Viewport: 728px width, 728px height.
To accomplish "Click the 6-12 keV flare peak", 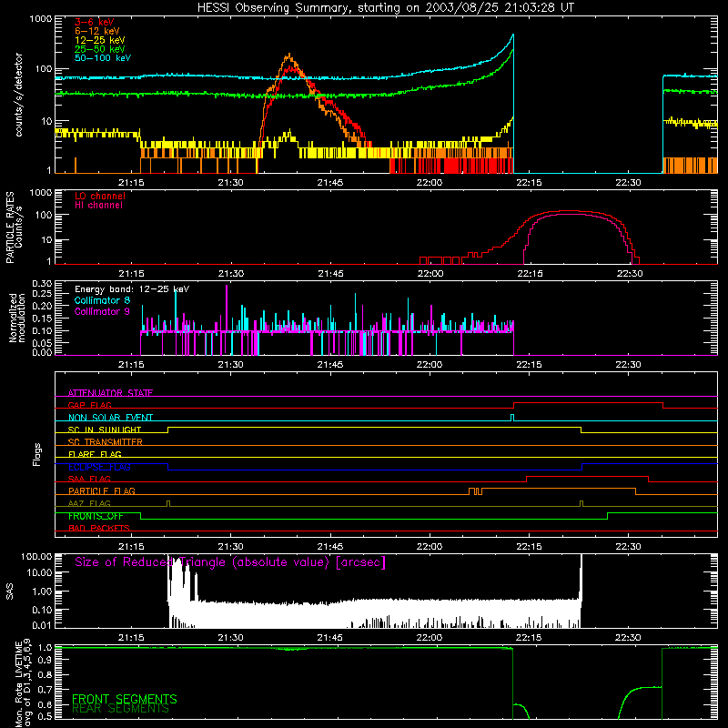I will pos(289,55).
